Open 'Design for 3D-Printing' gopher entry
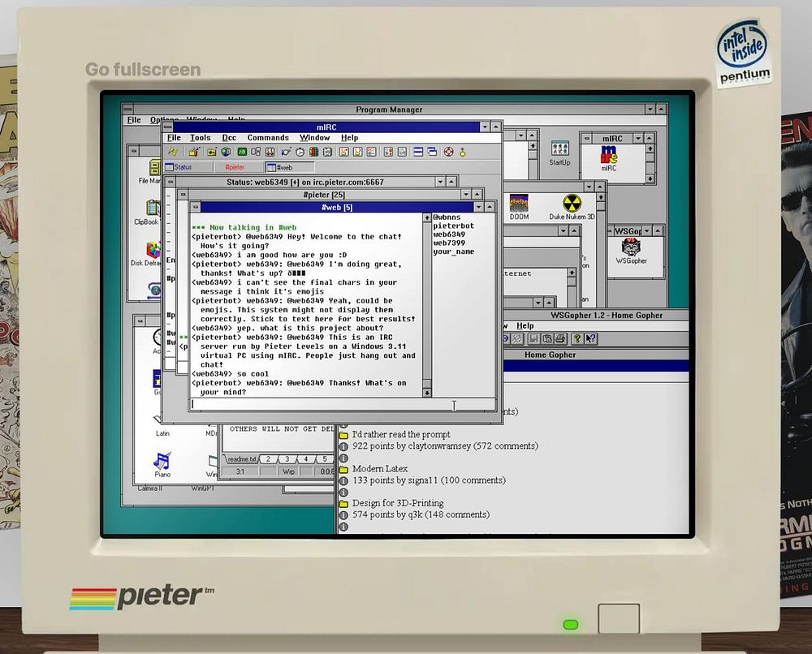The height and width of the screenshot is (654, 812). (x=398, y=503)
